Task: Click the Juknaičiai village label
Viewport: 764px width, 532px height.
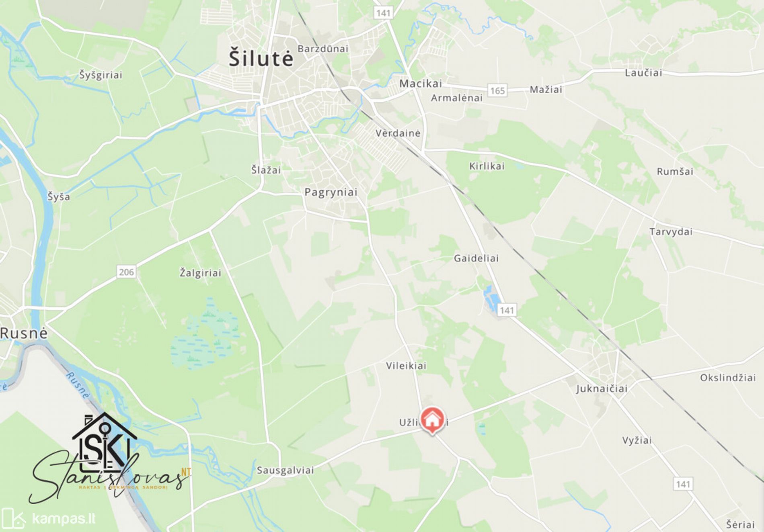Action: coord(602,389)
